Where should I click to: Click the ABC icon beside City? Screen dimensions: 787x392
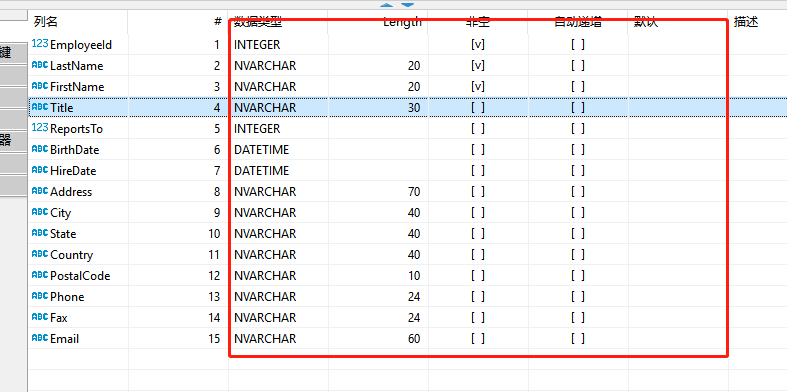tap(40, 212)
